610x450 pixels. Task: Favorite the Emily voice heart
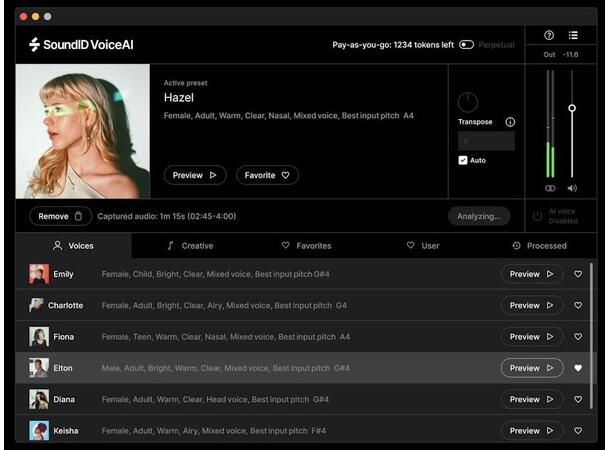578,274
